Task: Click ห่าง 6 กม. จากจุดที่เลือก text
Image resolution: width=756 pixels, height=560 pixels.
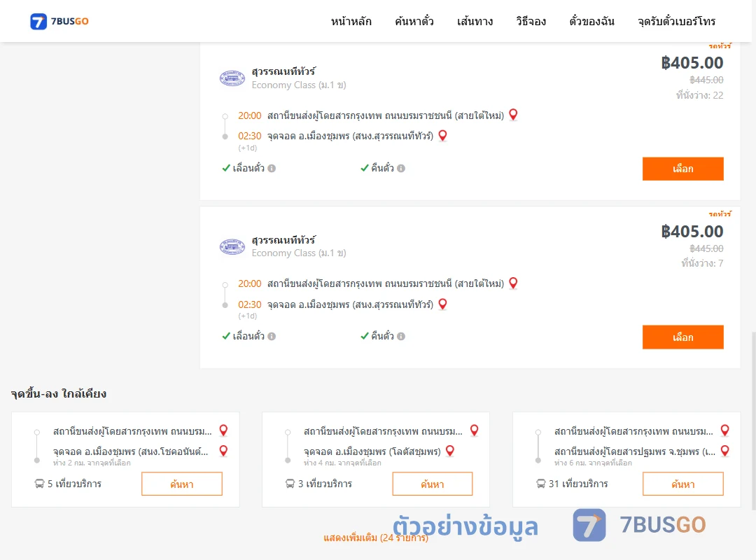Action: coord(593,463)
